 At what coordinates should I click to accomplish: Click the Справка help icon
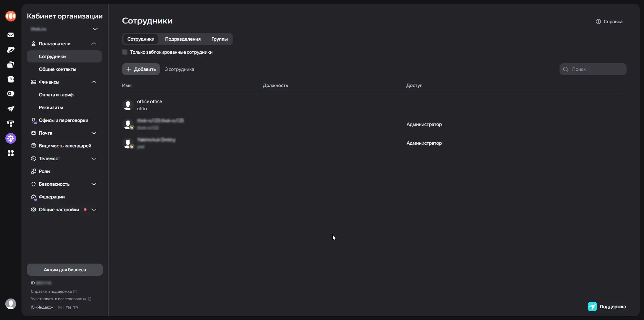click(x=598, y=21)
